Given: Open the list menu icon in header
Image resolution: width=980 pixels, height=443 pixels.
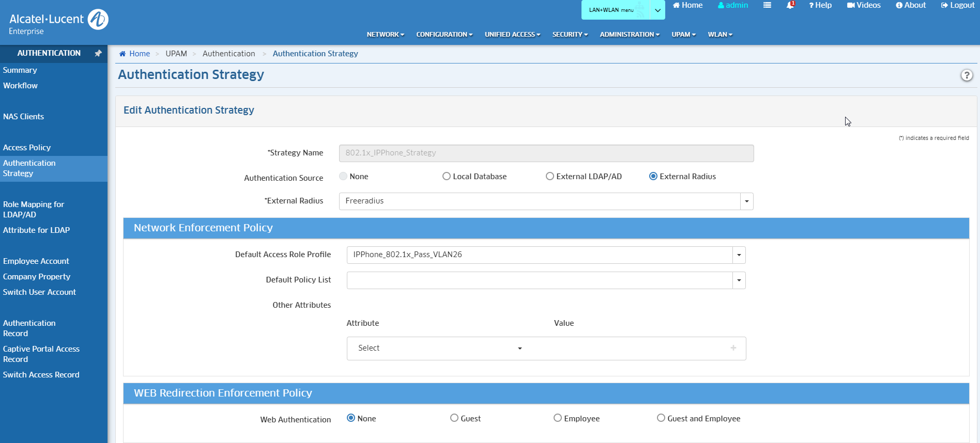Looking at the screenshot, I should pos(767,5).
